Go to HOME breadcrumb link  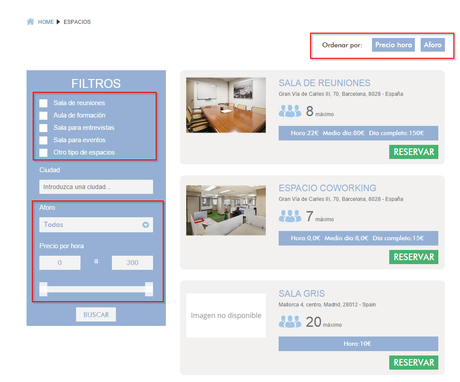(46, 22)
